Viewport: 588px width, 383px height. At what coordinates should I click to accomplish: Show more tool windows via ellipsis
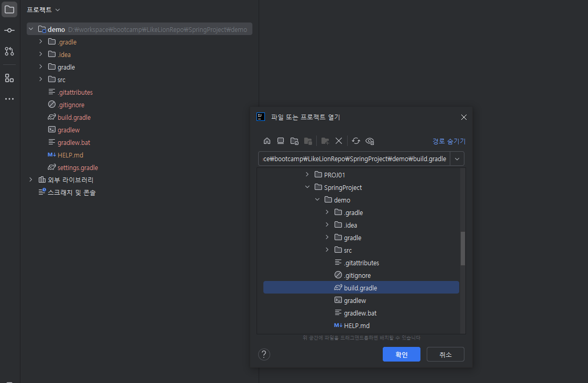9,99
